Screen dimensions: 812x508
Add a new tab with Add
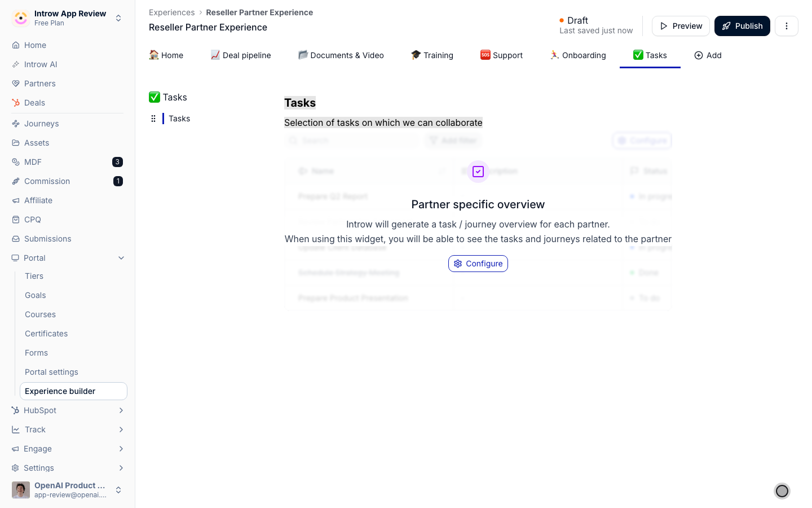click(x=708, y=55)
